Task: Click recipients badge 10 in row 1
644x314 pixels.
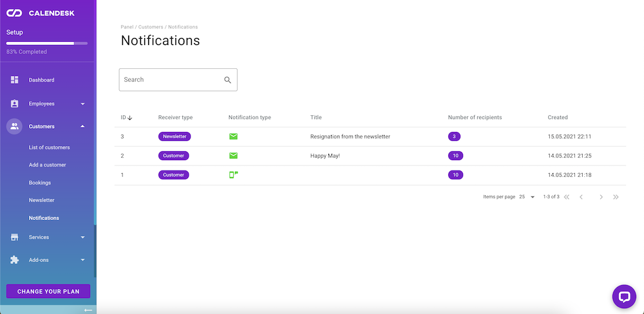Action: tap(455, 175)
